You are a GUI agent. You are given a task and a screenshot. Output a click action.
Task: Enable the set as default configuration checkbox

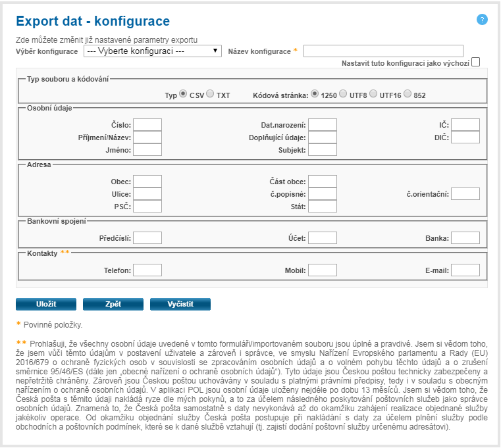pyautogui.click(x=475, y=62)
